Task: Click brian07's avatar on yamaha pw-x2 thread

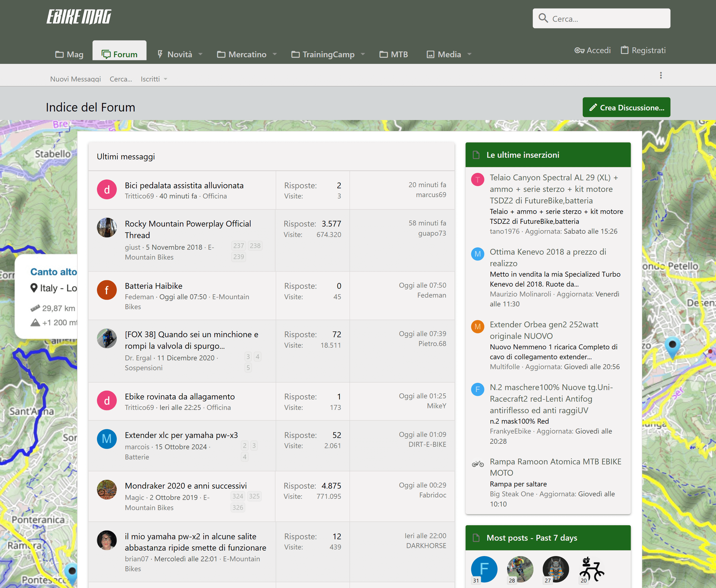Action: coord(107,541)
